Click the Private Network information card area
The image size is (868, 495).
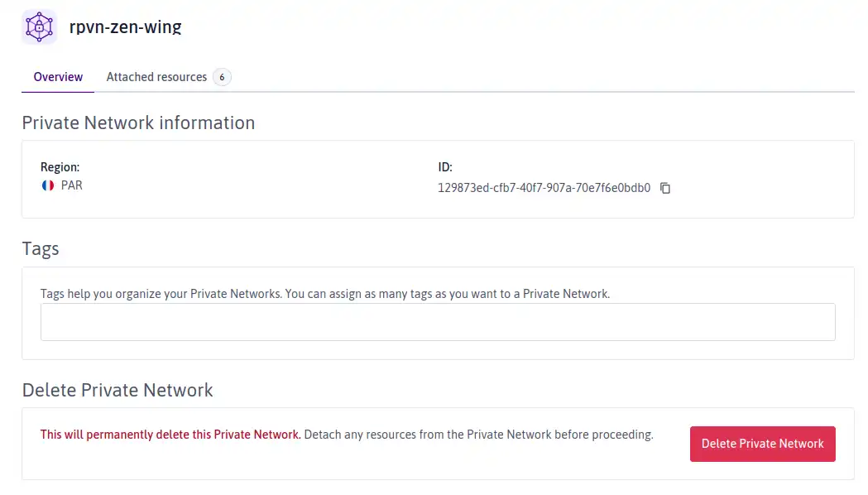(x=438, y=179)
